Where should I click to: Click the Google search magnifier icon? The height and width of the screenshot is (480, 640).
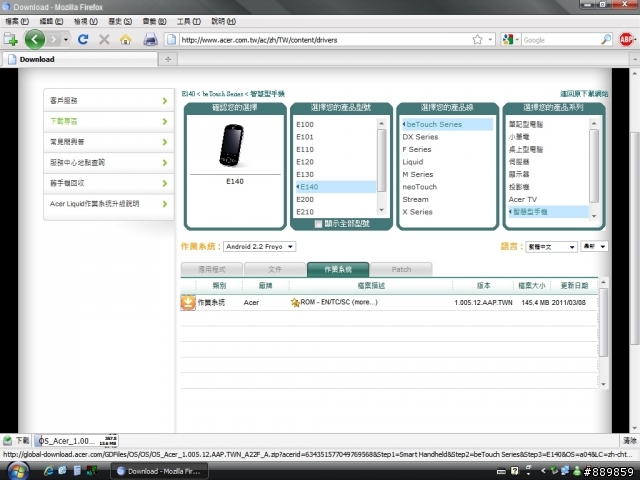pos(606,40)
